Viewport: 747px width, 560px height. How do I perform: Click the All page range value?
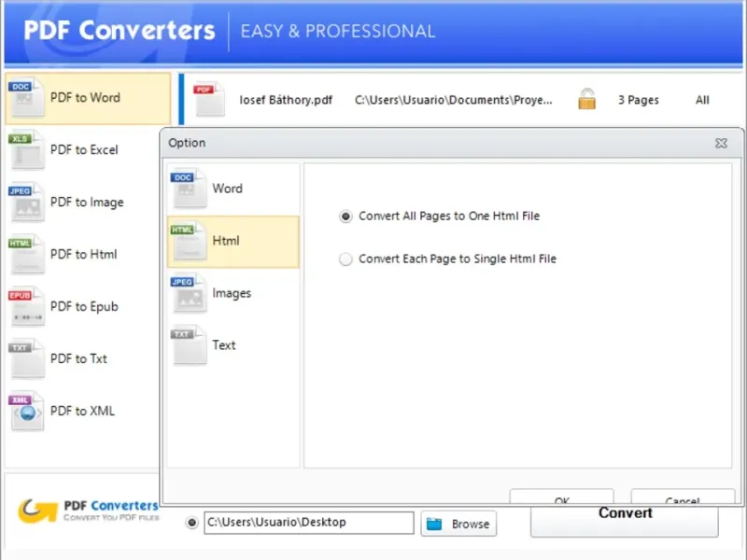[702, 100]
